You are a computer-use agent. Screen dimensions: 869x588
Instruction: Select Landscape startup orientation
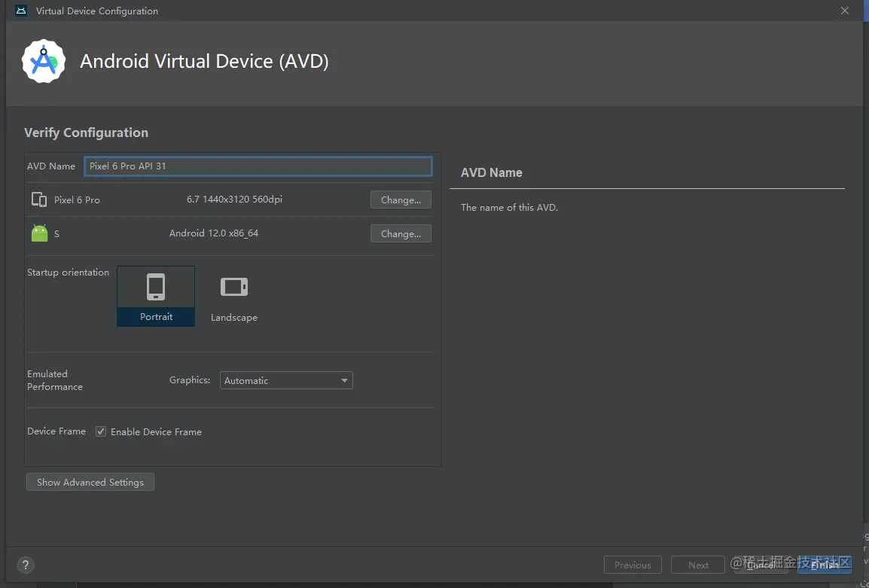(x=234, y=297)
